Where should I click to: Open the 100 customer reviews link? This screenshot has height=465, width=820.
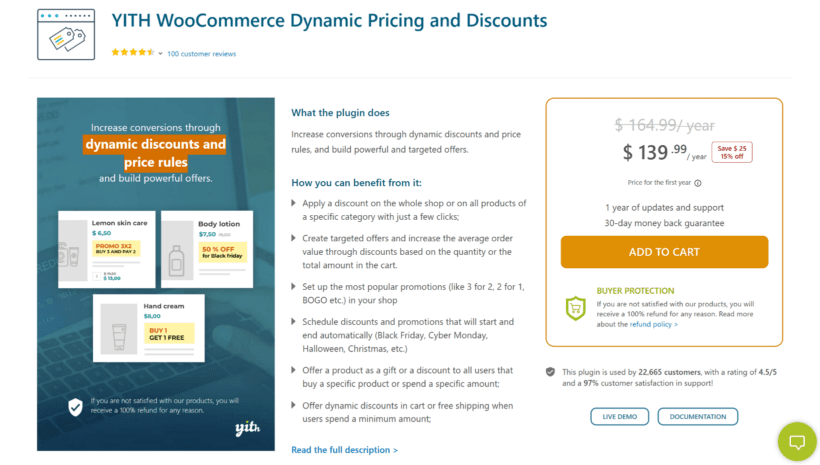pos(201,54)
